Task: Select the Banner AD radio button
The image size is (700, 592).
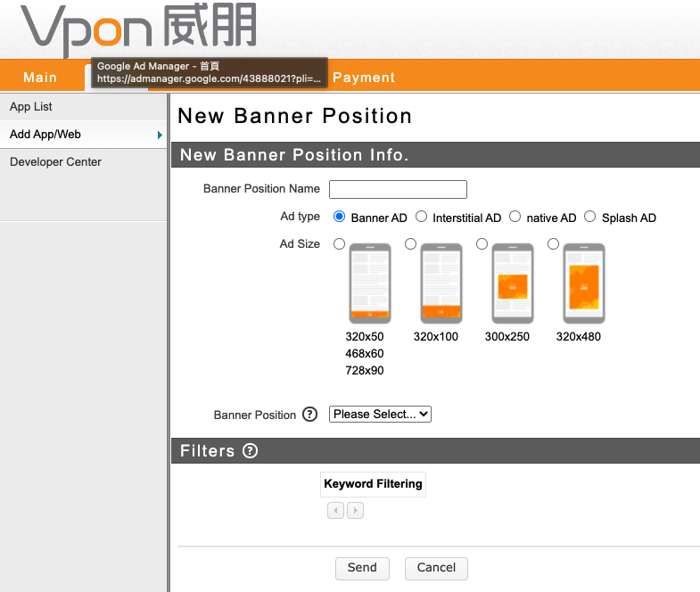Action: click(x=339, y=217)
